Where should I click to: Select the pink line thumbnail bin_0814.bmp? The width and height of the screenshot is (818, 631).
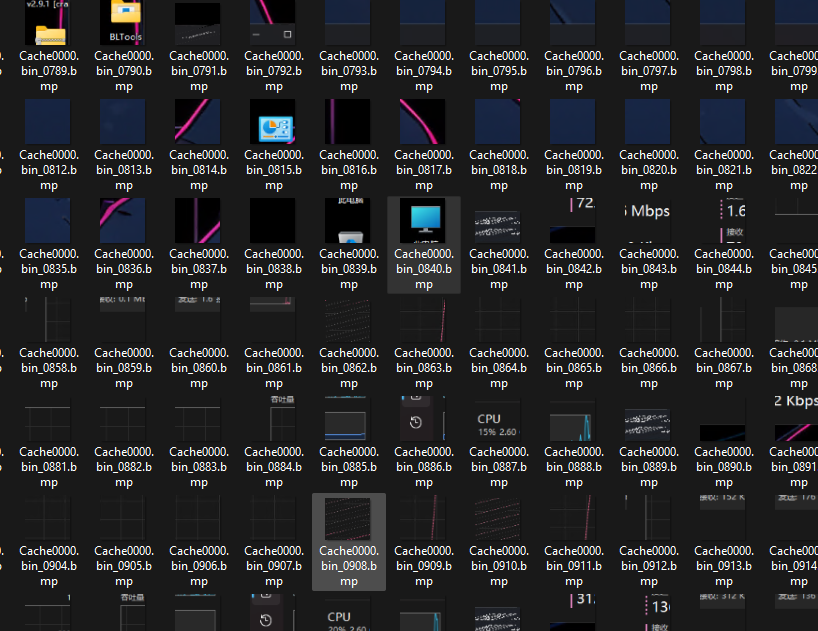coord(199,122)
